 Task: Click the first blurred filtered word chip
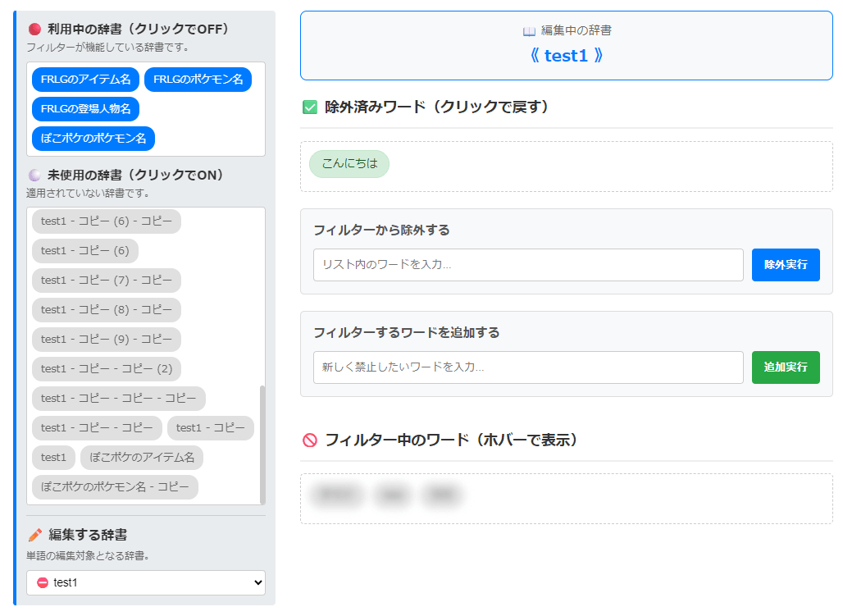tap(335, 495)
